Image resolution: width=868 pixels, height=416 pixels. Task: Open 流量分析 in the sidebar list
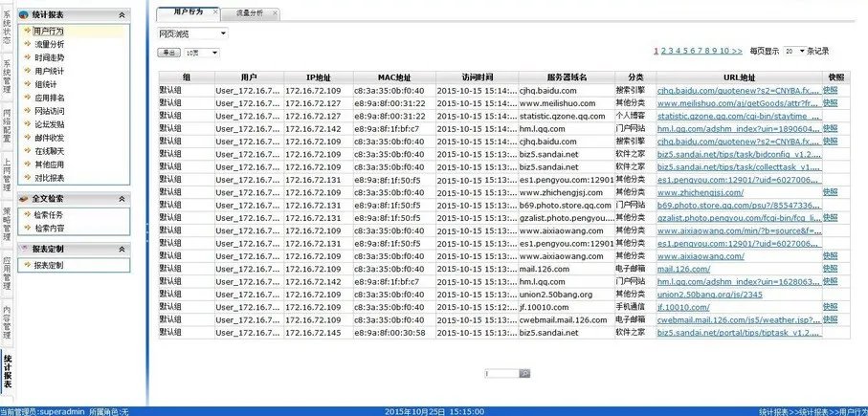click(x=49, y=44)
